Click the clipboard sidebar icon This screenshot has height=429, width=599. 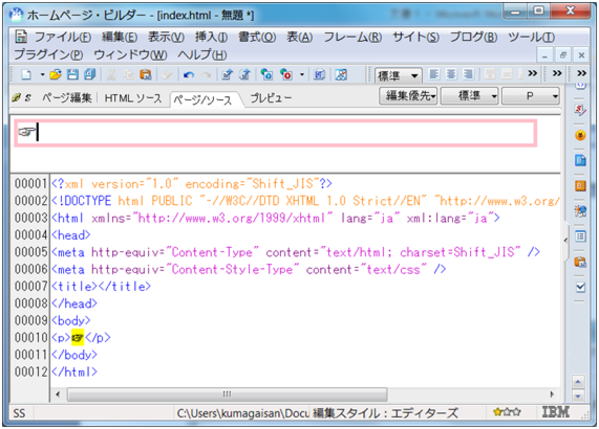tap(580, 262)
